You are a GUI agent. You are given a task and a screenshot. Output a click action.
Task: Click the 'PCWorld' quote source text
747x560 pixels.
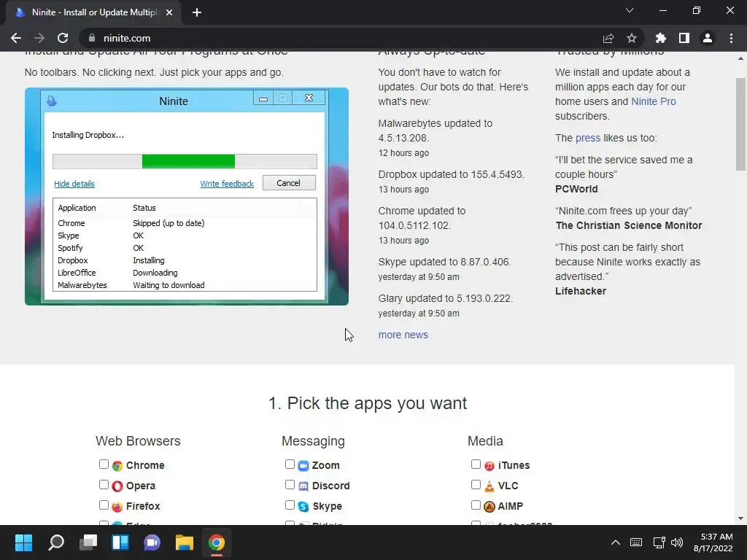[x=576, y=189]
